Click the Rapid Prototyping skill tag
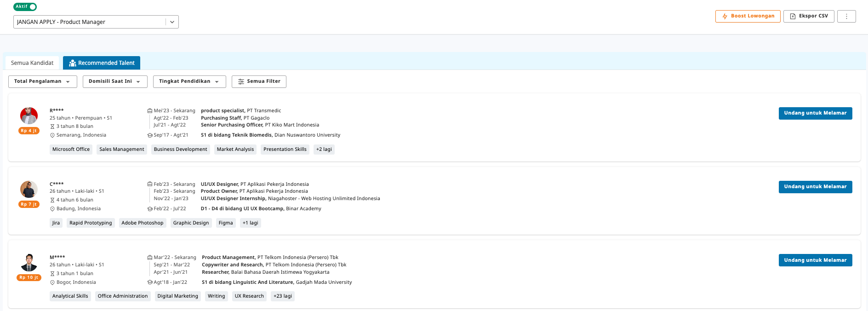 91,223
